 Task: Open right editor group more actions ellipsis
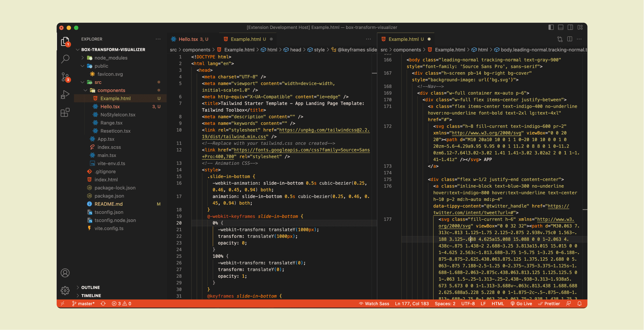[579, 39]
